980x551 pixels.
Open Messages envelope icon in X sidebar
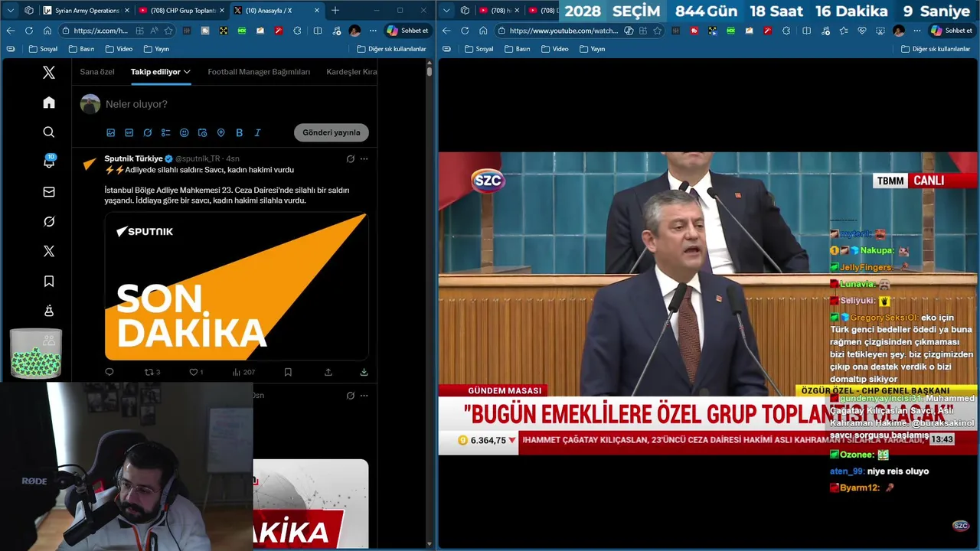[49, 192]
